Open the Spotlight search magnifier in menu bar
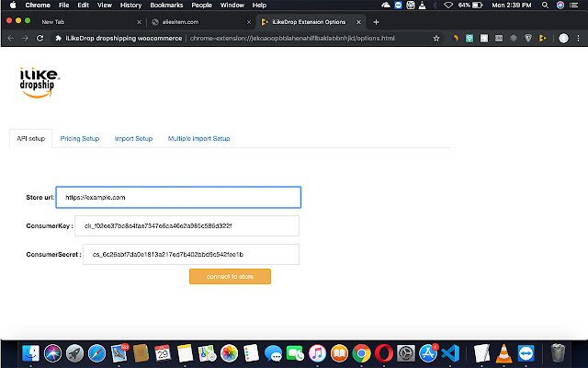Screen dimensions: 588x368 [545, 6]
